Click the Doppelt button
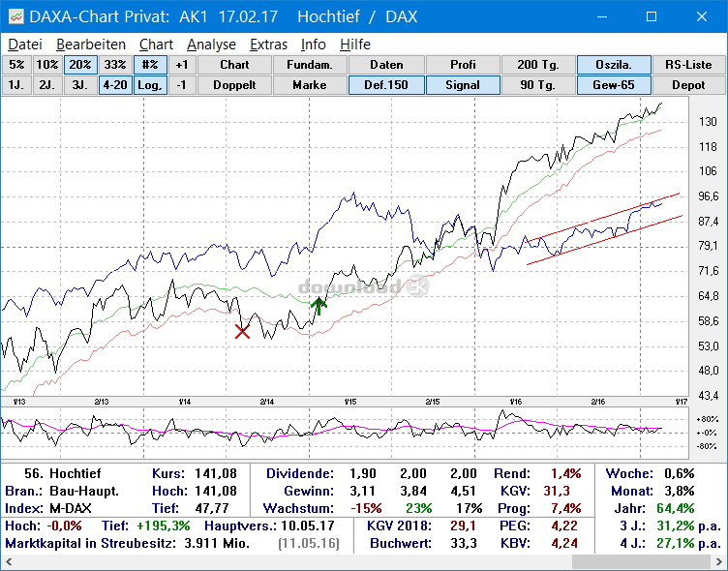 pyautogui.click(x=234, y=85)
